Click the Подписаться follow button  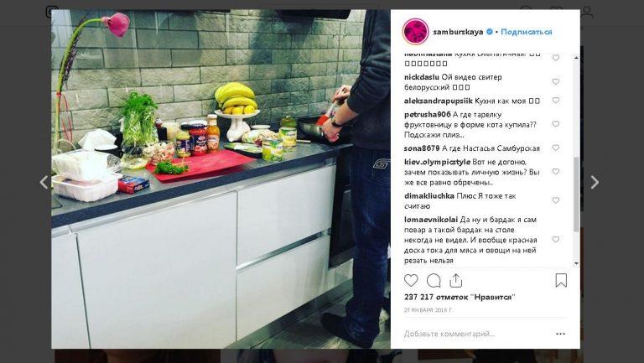click(526, 32)
